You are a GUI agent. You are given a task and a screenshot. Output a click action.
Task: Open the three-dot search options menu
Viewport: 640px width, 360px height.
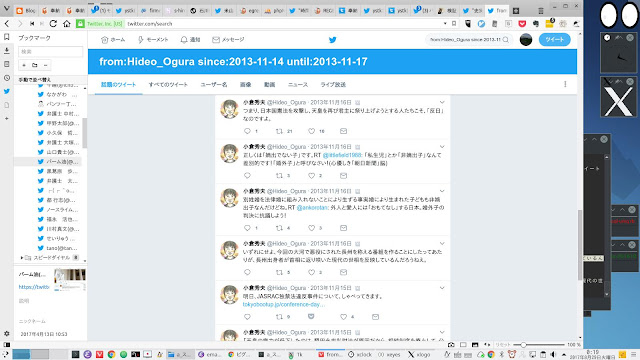pyautogui.click(x=565, y=84)
